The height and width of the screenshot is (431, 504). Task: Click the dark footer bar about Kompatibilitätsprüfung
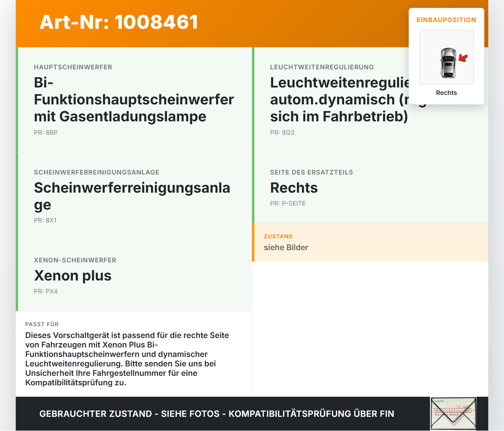coord(217,414)
